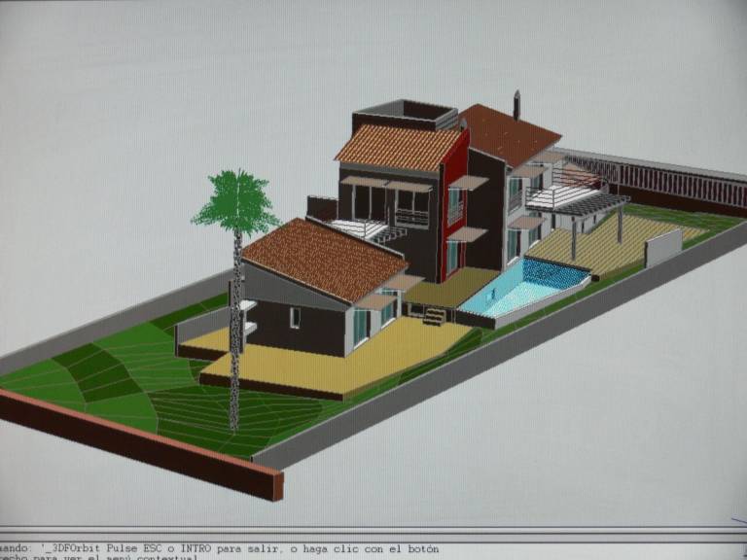
Task: Click the white freestanding wall near pergola
Action: (663, 246)
